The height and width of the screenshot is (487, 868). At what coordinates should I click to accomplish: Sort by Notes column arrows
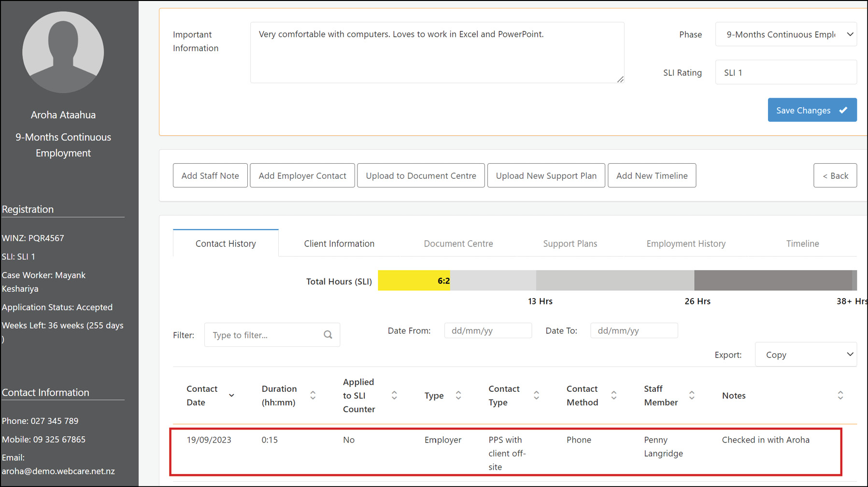(x=840, y=395)
